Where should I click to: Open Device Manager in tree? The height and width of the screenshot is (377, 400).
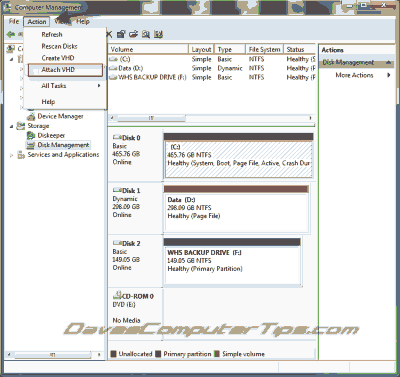tap(60, 116)
